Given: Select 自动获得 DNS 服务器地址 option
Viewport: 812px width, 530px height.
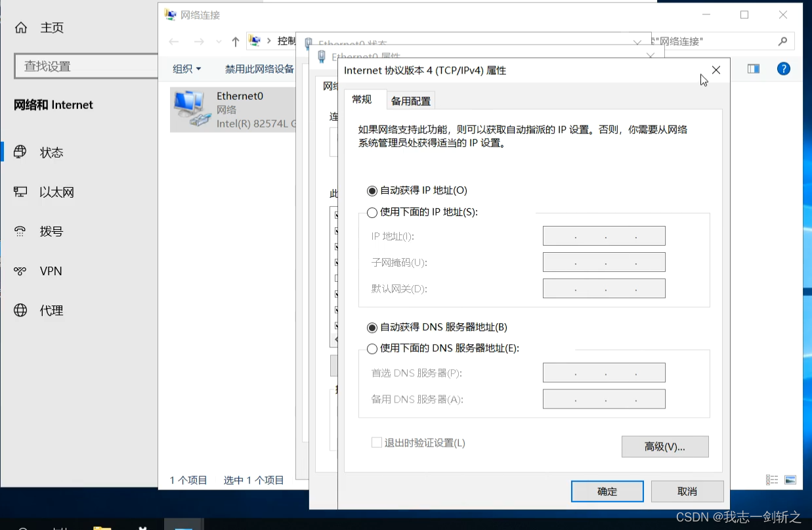Looking at the screenshot, I should pos(372,327).
